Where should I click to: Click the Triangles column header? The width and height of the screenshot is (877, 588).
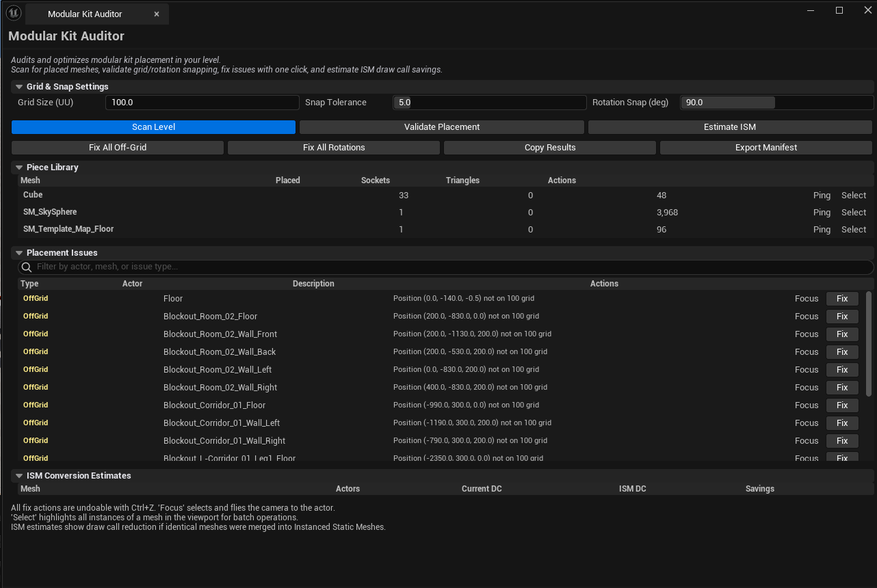(x=462, y=181)
